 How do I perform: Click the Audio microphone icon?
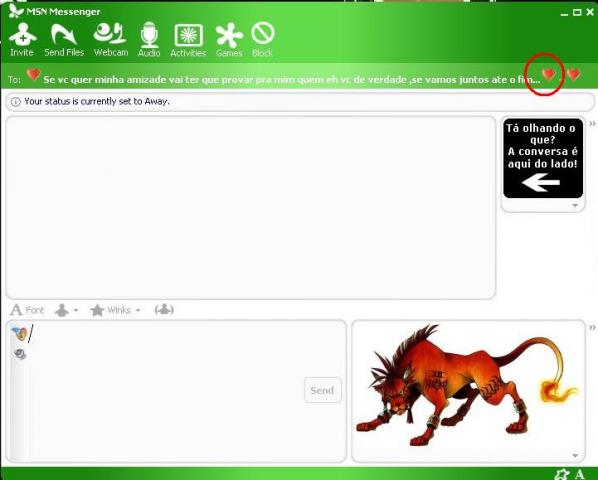pyautogui.click(x=149, y=40)
